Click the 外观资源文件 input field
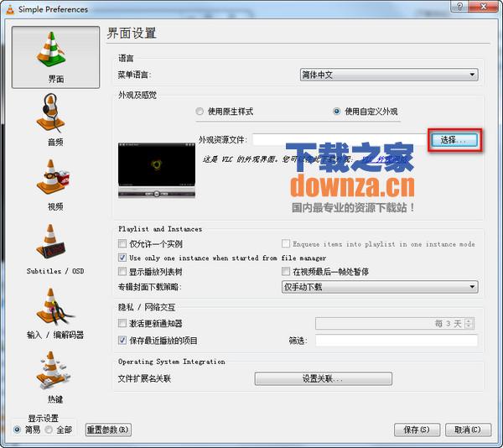Screen dimensions: 503x448 340,140
